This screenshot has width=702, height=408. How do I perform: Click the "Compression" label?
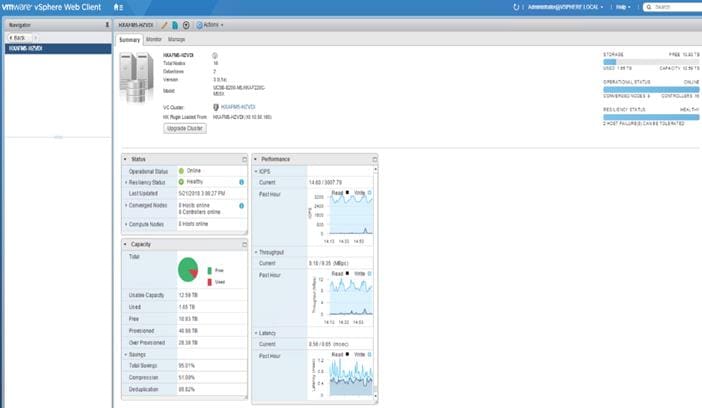click(144, 378)
